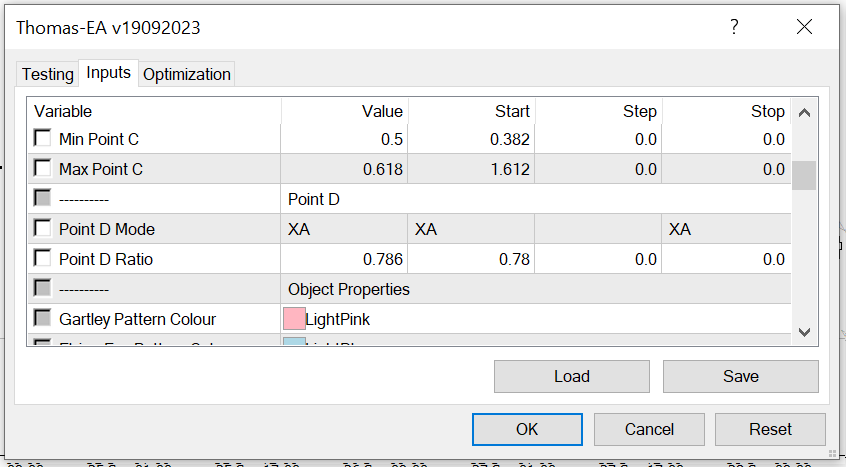Click the Cancel button
This screenshot has height=467, width=846.
(x=649, y=429)
